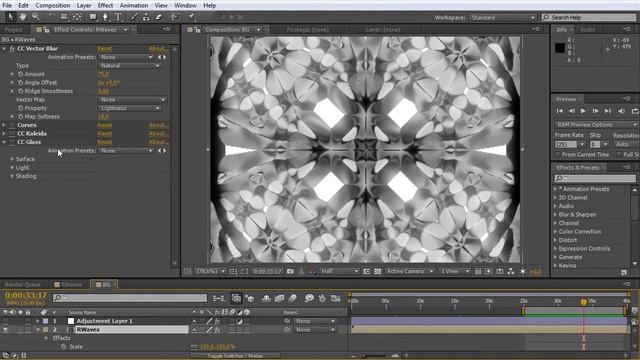
Task: Select the Hand tool
Action: coord(23,17)
